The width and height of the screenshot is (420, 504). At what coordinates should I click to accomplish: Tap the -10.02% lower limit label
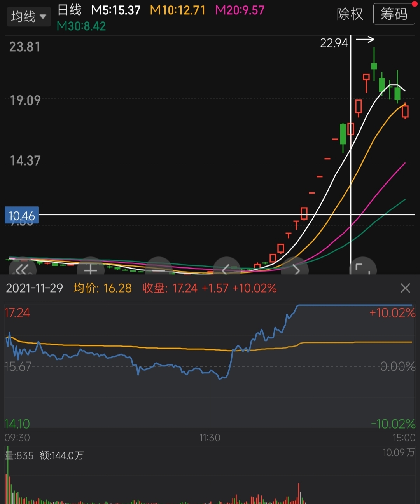(393, 423)
